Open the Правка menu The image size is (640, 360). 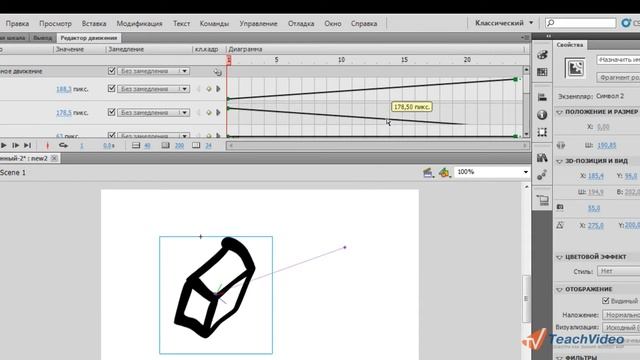17,24
